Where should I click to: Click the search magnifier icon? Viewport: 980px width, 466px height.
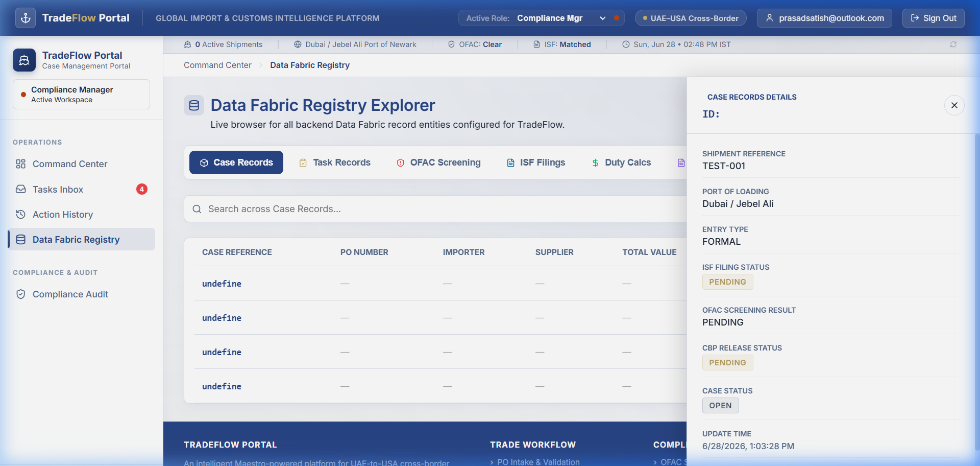[197, 209]
